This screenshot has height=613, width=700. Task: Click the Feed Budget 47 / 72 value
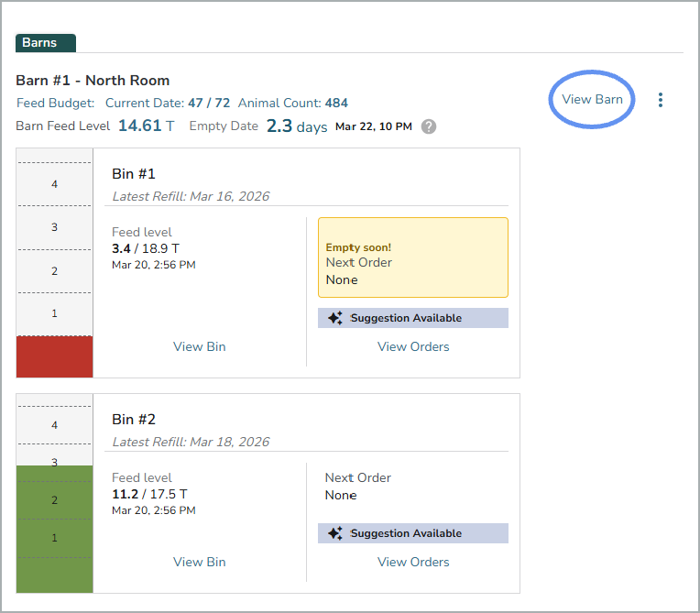pyautogui.click(x=209, y=104)
